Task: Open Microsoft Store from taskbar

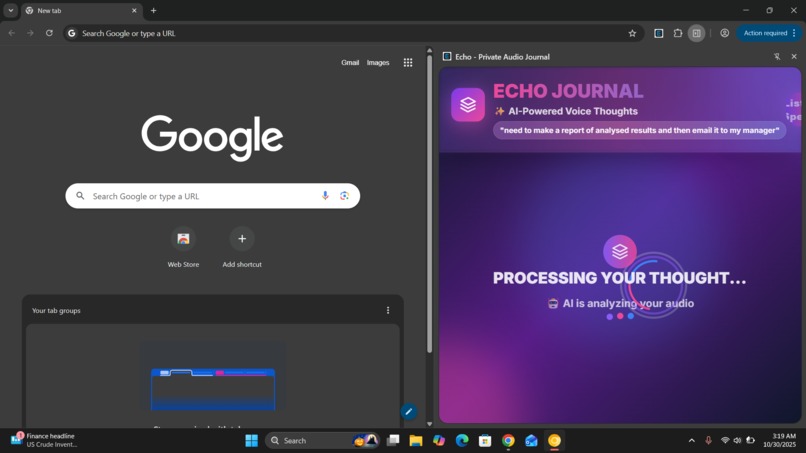Action: [485, 441]
